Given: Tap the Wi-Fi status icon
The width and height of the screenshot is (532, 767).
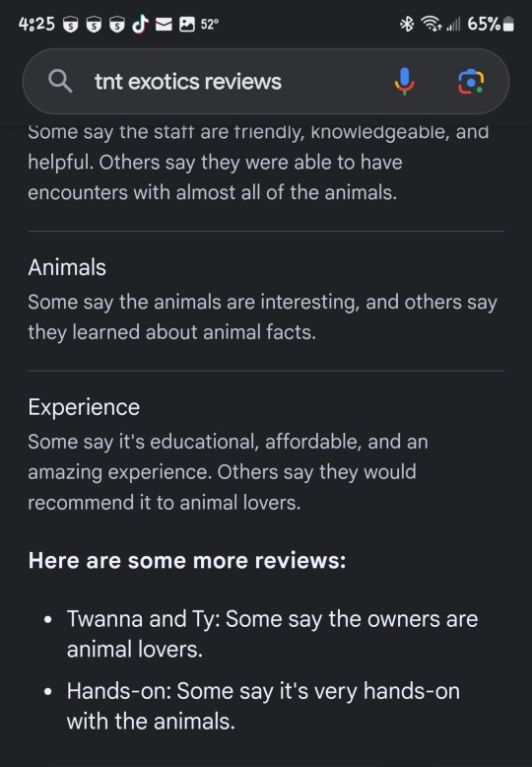Looking at the screenshot, I should point(432,24).
